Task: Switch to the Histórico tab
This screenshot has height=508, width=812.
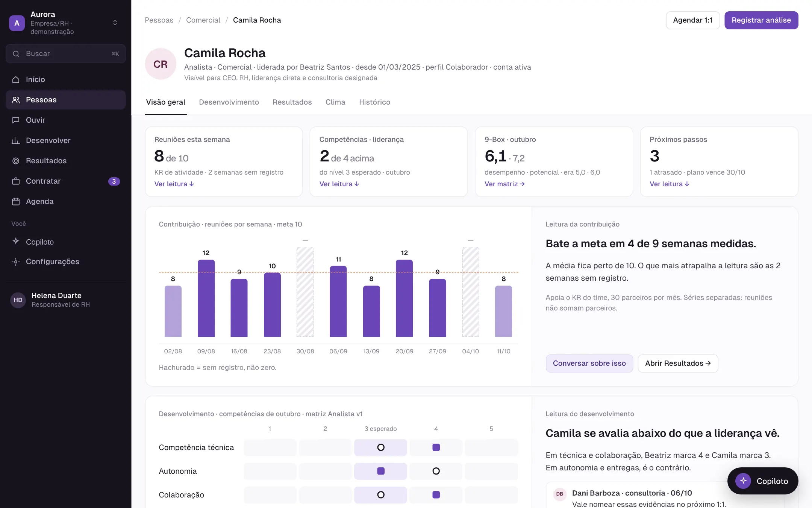Action: 374,102
